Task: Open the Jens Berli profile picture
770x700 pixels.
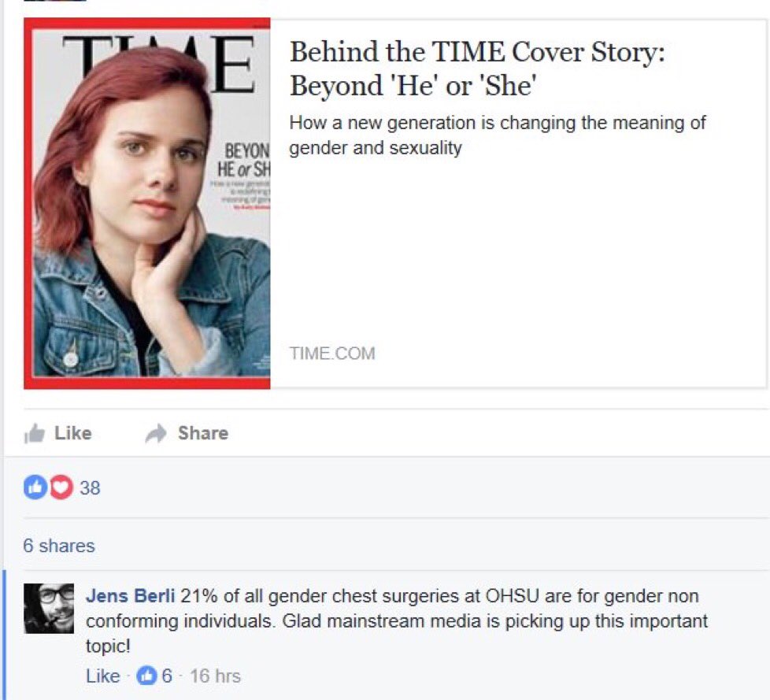Action: [49, 608]
